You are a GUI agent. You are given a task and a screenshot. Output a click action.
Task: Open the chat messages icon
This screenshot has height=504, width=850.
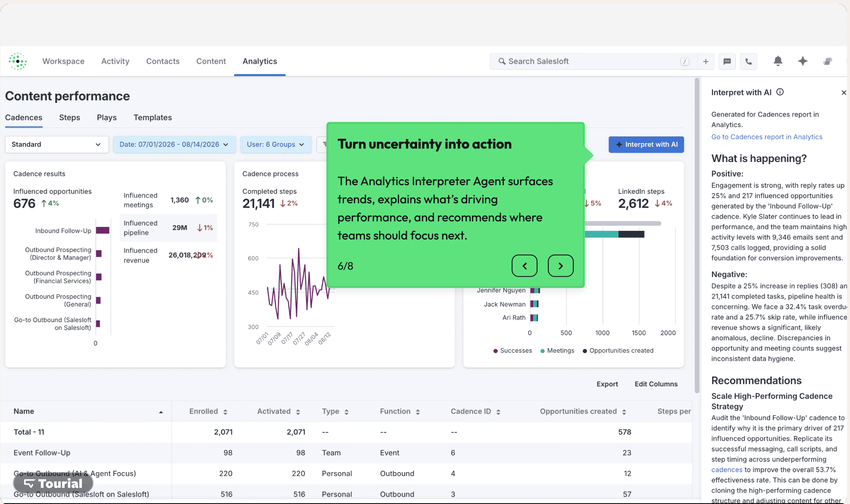coord(727,62)
